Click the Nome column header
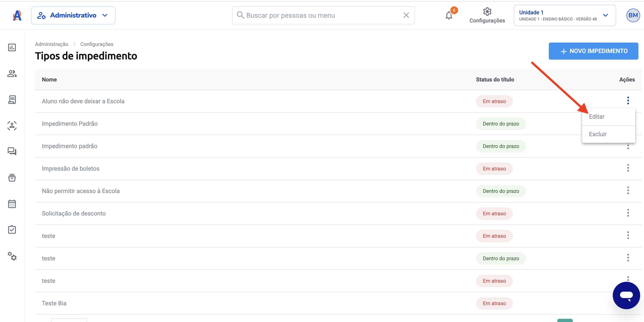 coord(49,80)
